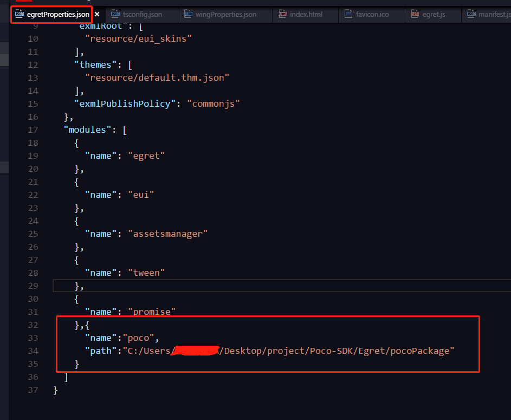Click the "modules" key
The height and width of the screenshot is (420, 511).
87,130
